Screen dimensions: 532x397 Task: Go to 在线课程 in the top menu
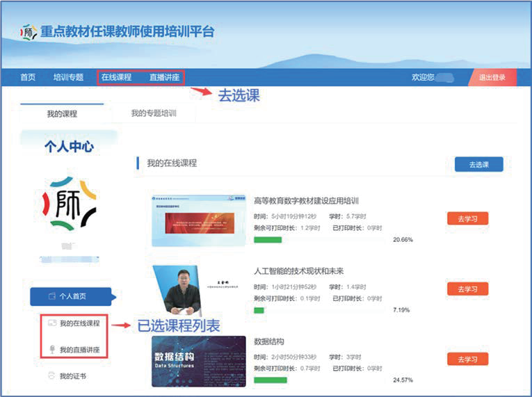click(116, 77)
